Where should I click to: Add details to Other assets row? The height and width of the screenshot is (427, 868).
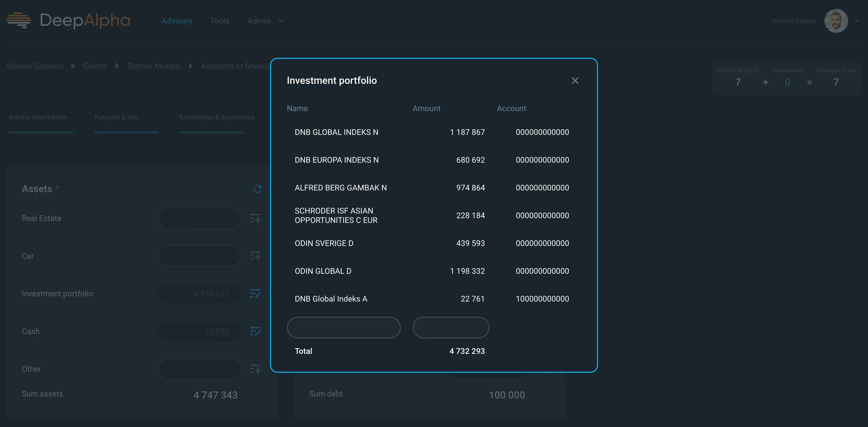point(255,369)
